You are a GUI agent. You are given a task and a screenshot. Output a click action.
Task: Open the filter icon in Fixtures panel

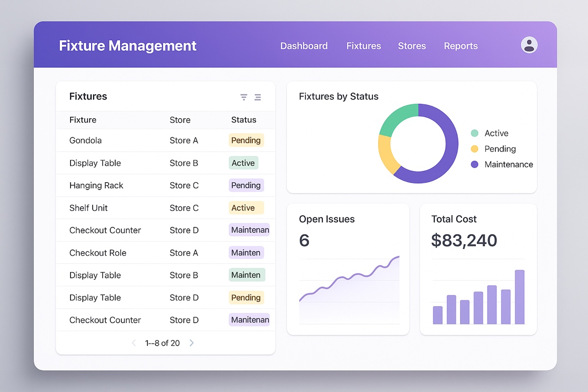click(244, 97)
